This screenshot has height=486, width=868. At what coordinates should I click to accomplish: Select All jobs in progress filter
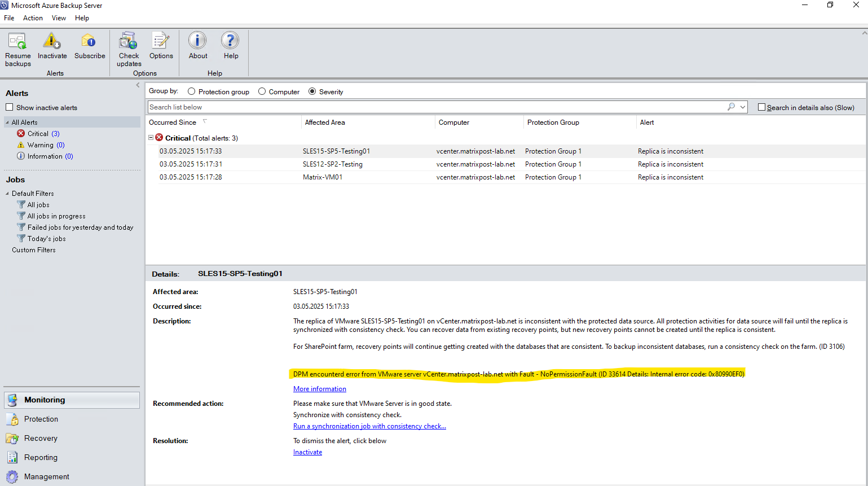coord(56,216)
